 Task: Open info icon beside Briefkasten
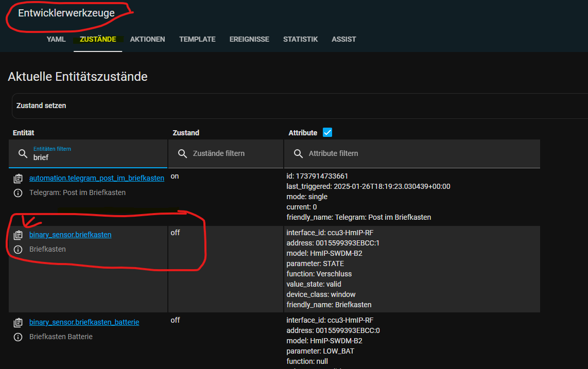18,250
